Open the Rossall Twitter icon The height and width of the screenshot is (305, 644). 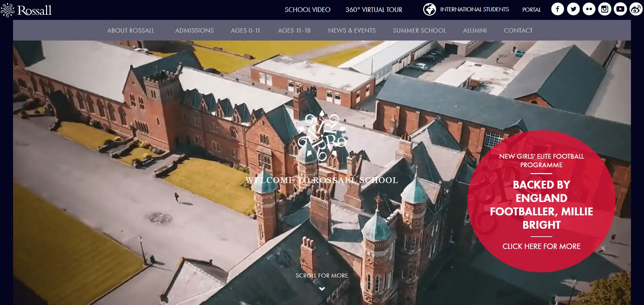point(573,9)
